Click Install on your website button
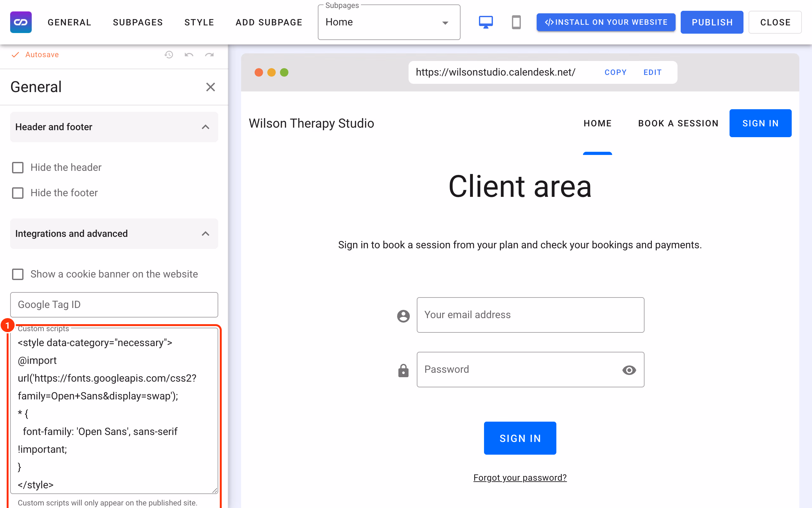This screenshot has width=812, height=508. (606, 22)
